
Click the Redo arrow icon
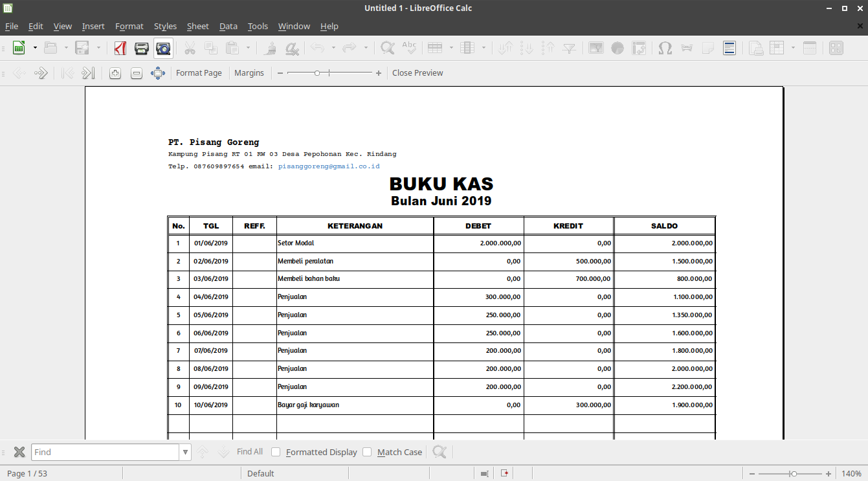click(x=350, y=48)
